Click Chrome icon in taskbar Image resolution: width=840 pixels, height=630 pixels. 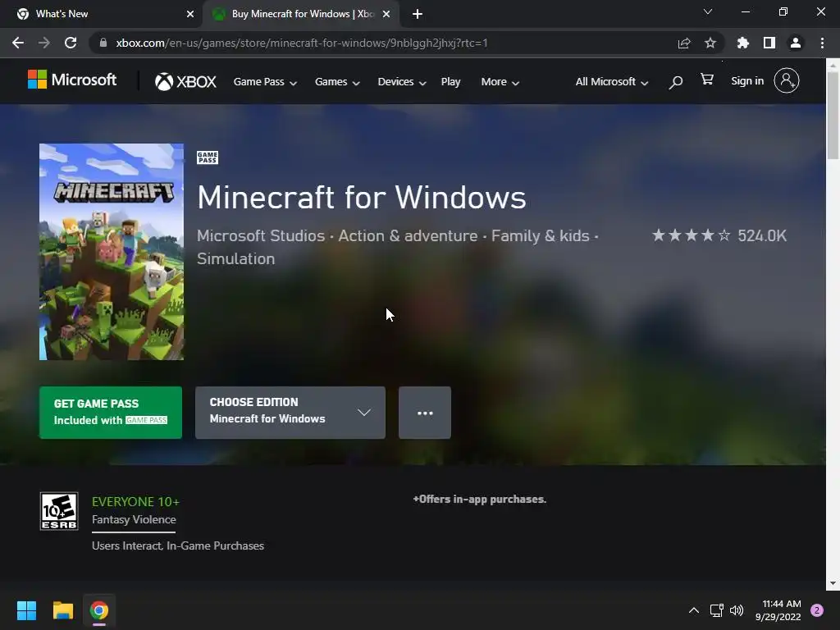[x=99, y=610]
